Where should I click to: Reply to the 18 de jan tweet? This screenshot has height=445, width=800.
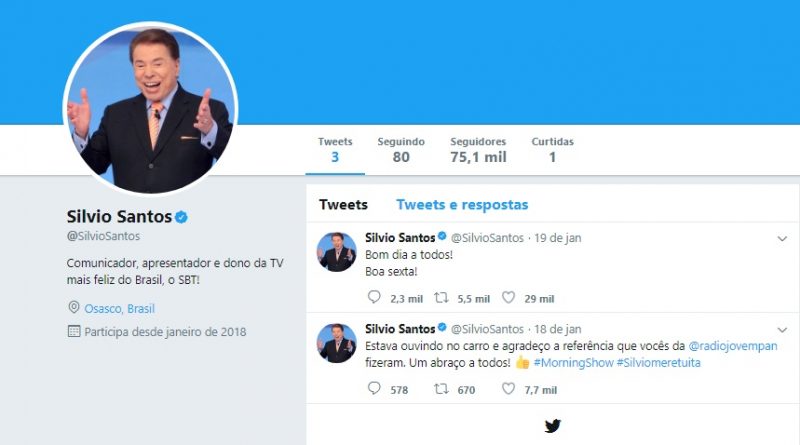[x=375, y=389]
